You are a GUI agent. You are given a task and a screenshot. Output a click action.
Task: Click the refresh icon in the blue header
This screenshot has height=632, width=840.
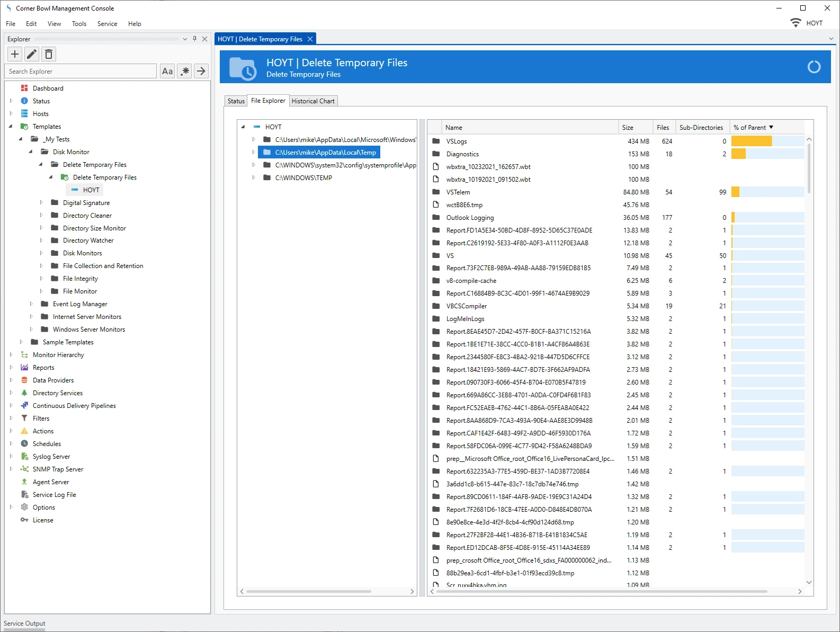(x=814, y=67)
